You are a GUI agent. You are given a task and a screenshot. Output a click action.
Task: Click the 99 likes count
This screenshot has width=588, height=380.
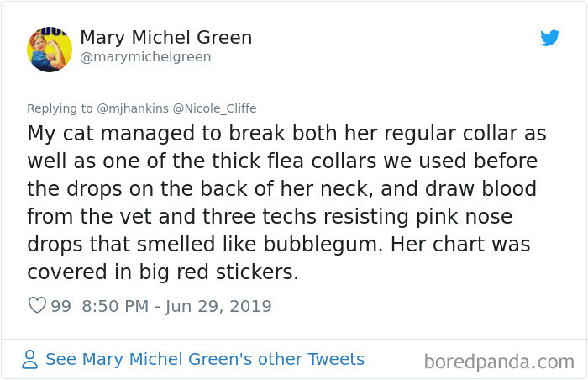click(60, 306)
